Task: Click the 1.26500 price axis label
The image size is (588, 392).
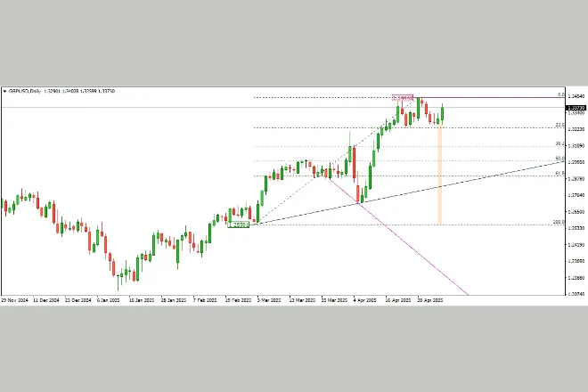Action: coord(576,211)
